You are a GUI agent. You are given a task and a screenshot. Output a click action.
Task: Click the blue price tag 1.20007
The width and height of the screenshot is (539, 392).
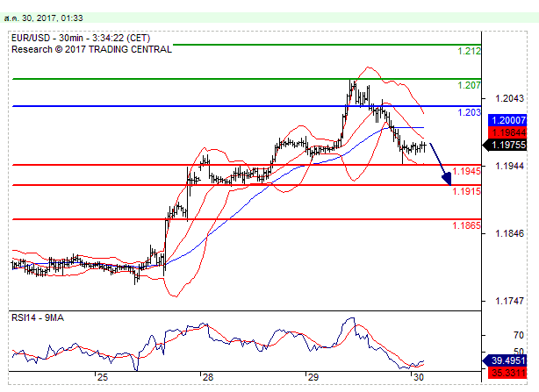click(x=507, y=120)
